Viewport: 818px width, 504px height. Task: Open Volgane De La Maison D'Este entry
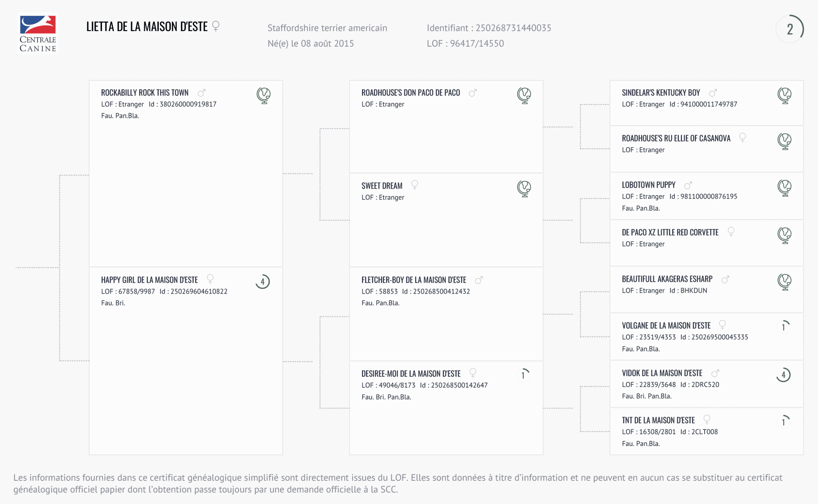pyautogui.click(x=666, y=326)
